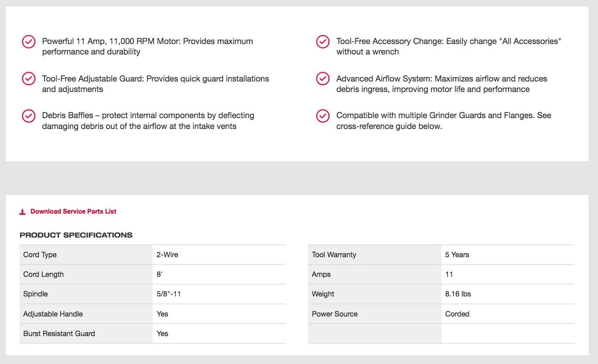Click checkmark icon next to Tool-Free Accessory Change
This screenshot has height=364, width=598.
[322, 42]
